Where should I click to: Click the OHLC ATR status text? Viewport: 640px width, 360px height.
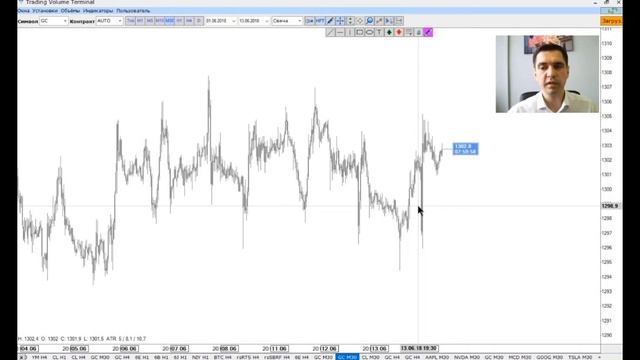tap(82, 339)
